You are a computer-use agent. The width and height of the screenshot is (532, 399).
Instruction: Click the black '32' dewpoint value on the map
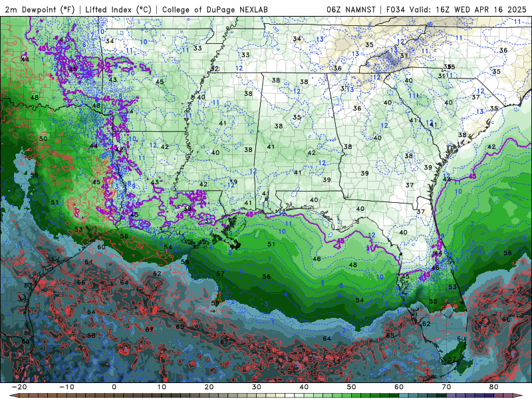[214, 69]
